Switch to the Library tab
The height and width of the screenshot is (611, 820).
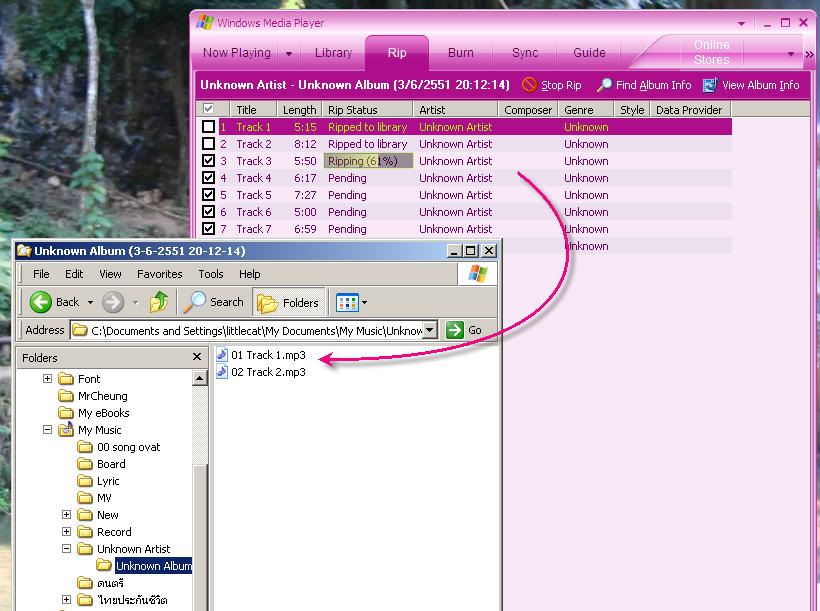333,53
